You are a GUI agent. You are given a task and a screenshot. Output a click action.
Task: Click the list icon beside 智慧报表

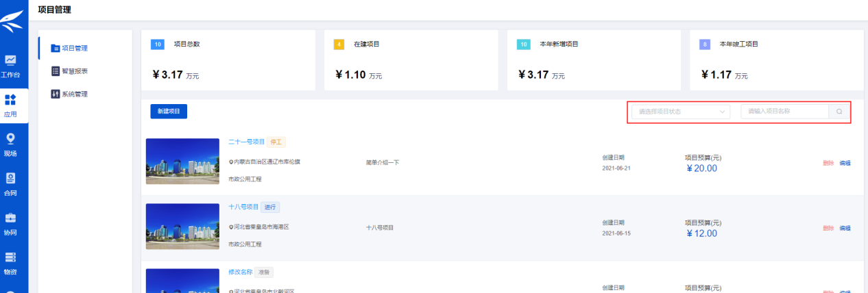[x=56, y=71]
